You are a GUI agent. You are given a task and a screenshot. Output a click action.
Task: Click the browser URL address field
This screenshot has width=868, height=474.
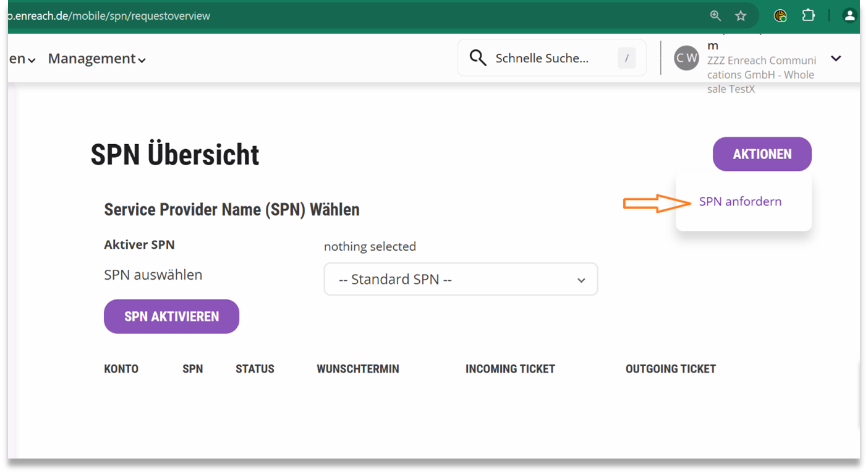pyautogui.click(x=309, y=15)
